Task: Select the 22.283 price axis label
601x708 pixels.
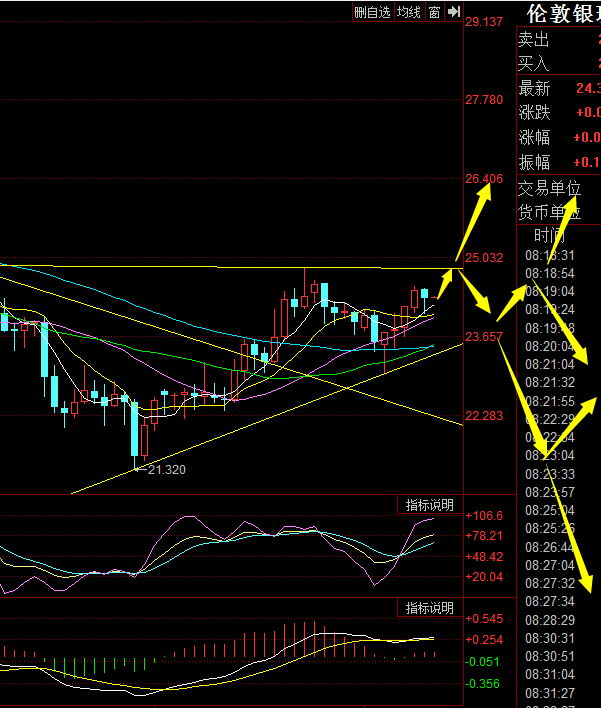Action: [484, 416]
